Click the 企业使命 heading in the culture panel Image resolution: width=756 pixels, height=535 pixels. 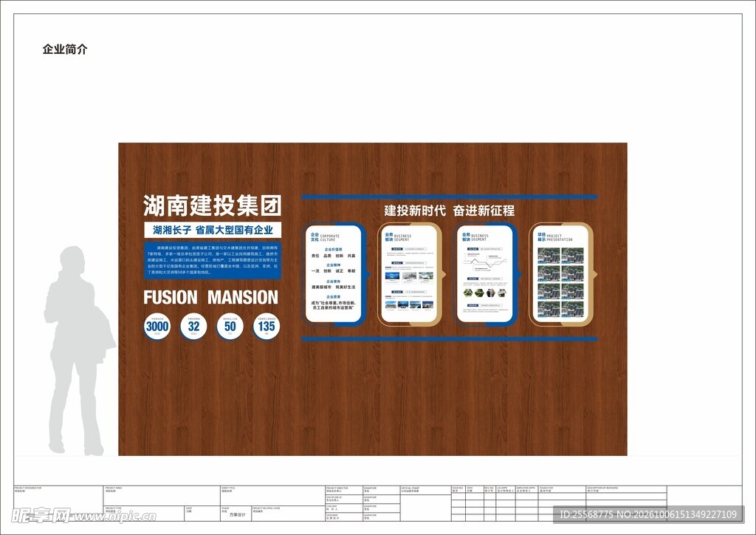click(333, 282)
